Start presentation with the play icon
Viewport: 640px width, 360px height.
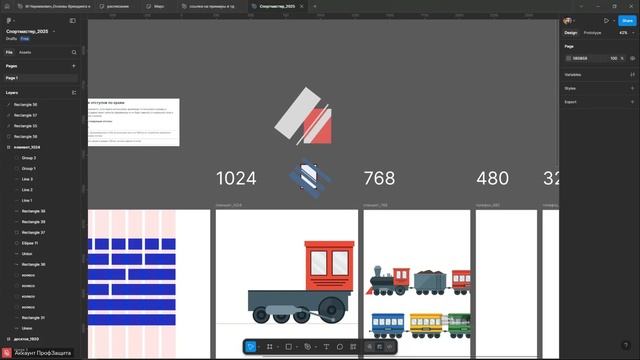click(607, 20)
